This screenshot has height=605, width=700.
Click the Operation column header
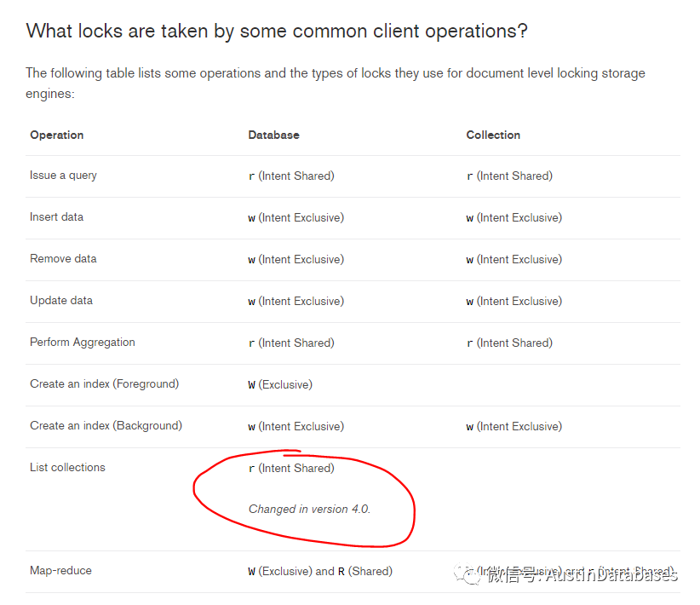(57, 135)
